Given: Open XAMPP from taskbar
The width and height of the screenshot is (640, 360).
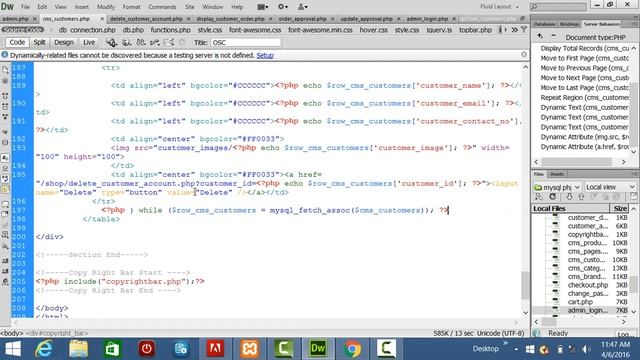Looking at the screenshot, I should click(249, 349).
